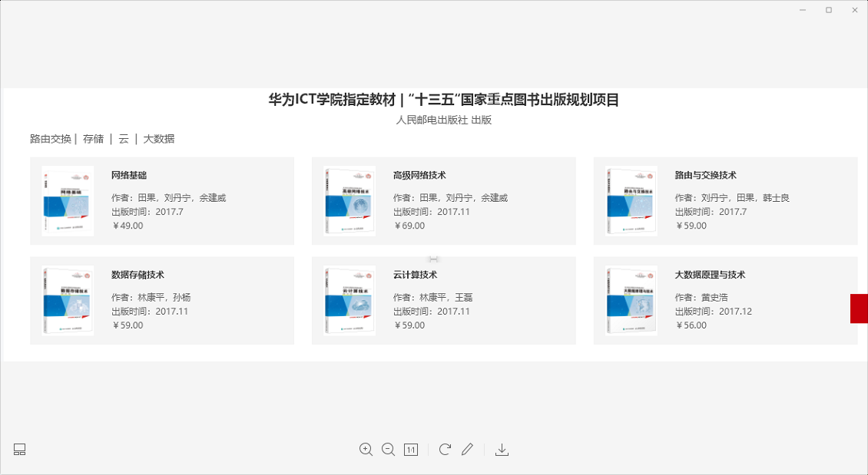Show image at 1:1 actual size

tap(411, 450)
